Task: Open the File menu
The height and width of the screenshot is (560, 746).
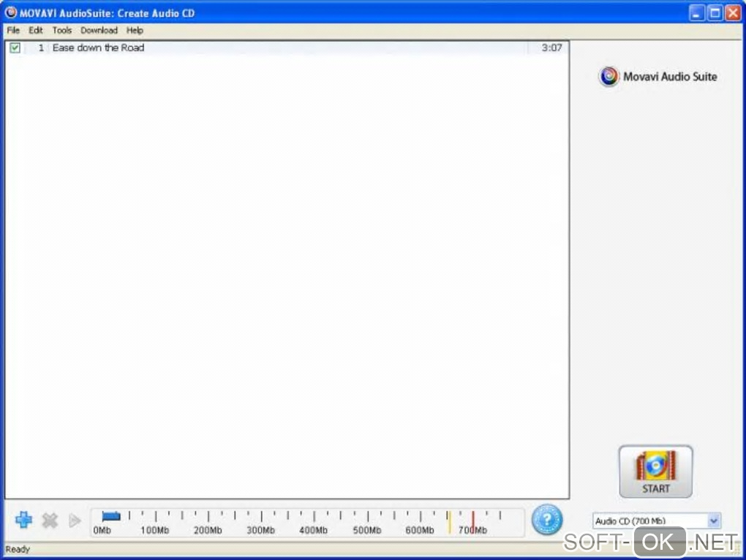Action: pos(13,31)
